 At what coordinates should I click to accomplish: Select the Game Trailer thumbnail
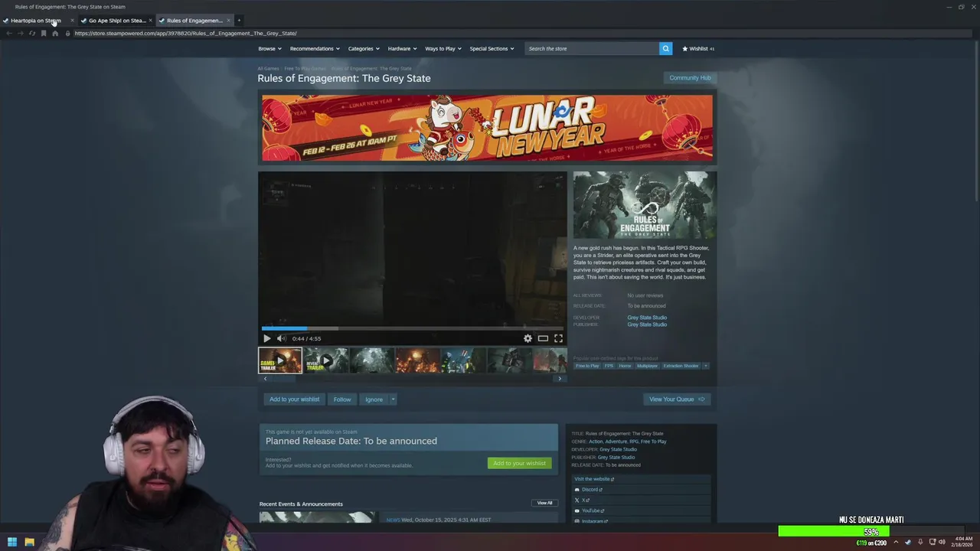(x=280, y=360)
